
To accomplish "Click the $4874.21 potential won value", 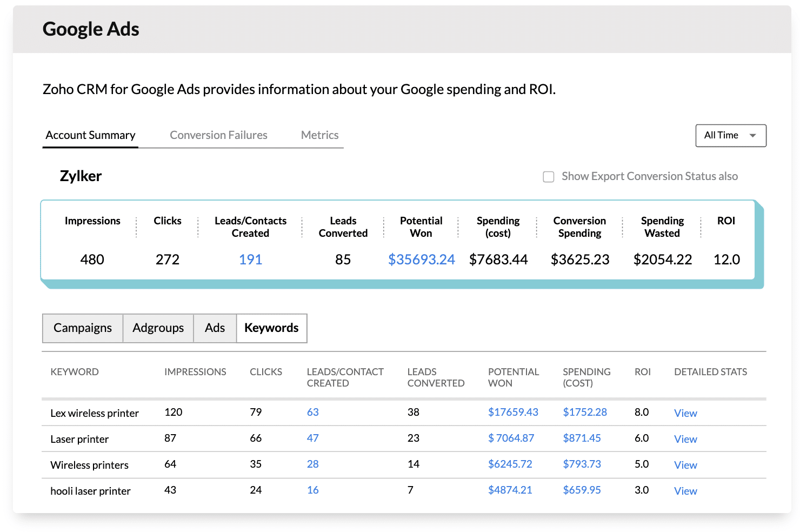I will (510, 490).
